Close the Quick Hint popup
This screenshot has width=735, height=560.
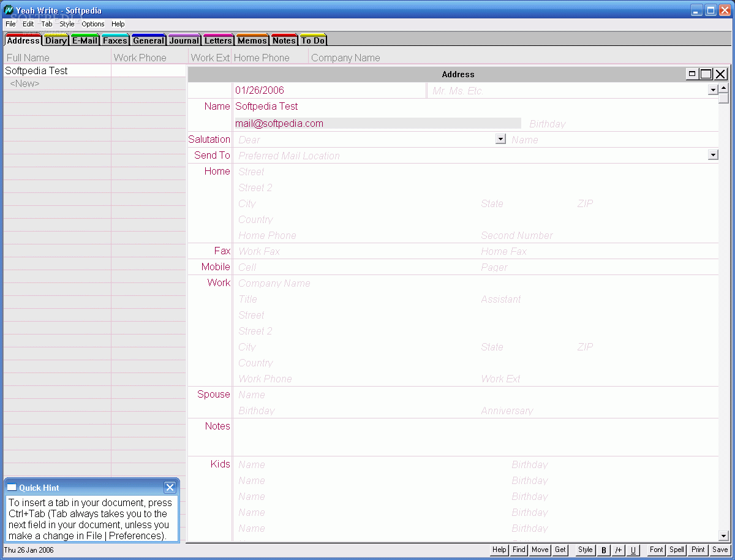(170, 488)
